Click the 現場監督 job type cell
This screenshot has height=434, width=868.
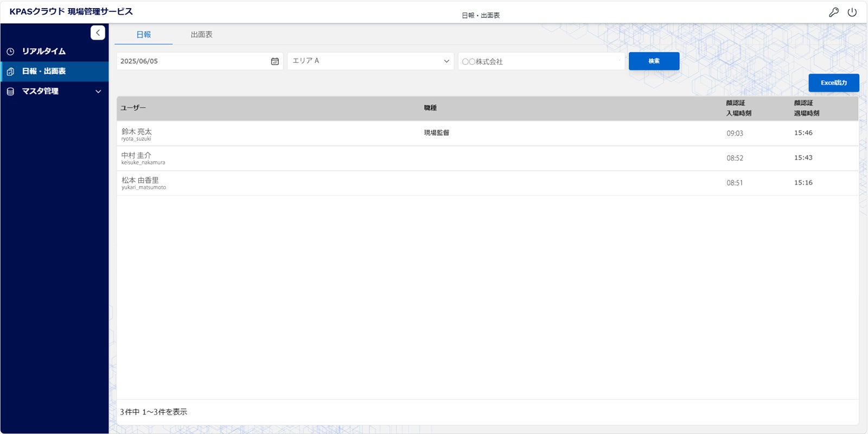tap(437, 133)
